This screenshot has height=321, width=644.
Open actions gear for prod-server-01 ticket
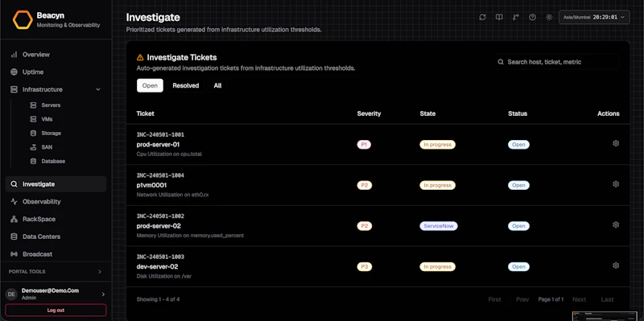tap(616, 143)
